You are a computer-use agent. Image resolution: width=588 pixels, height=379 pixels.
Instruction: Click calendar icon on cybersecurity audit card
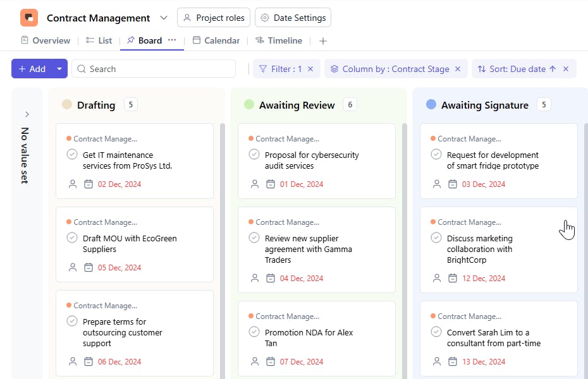271,184
